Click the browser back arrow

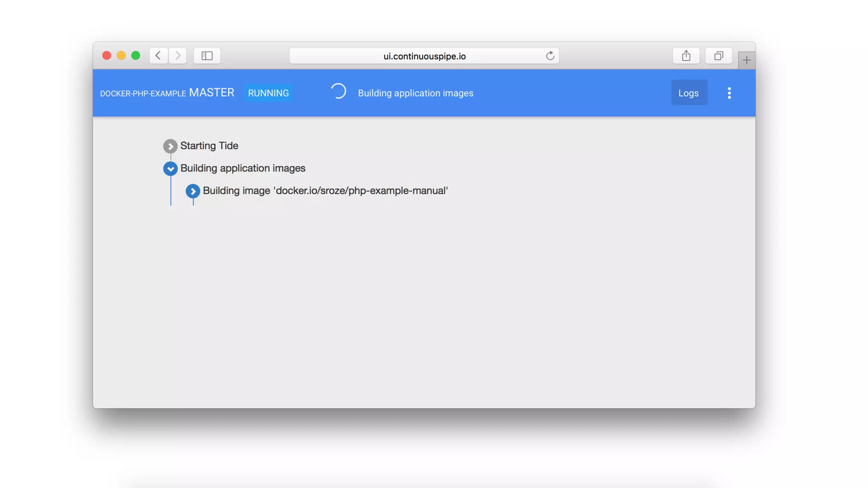coord(158,55)
